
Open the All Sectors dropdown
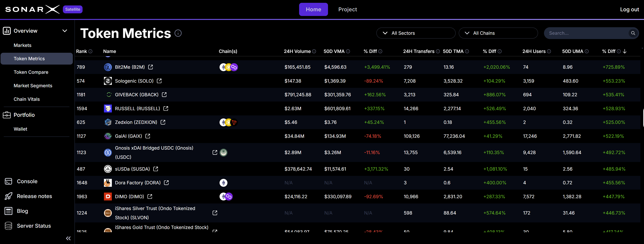point(415,33)
